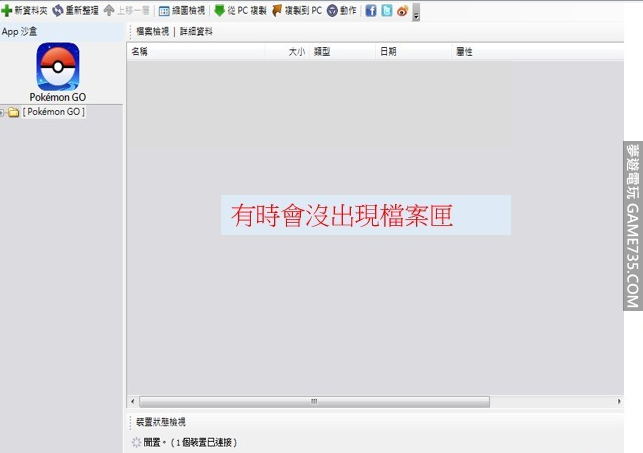The width and height of the screenshot is (643, 453).
Task: Click the spinning idle status icon
Action: [x=136, y=442]
